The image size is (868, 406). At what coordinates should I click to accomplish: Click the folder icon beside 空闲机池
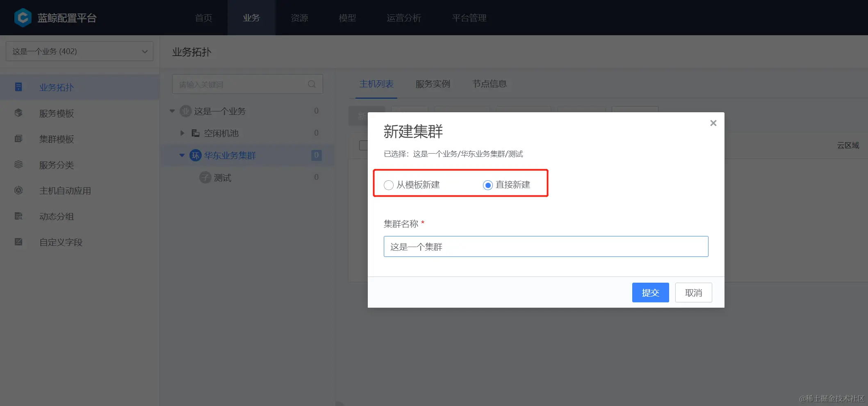(x=196, y=133)
